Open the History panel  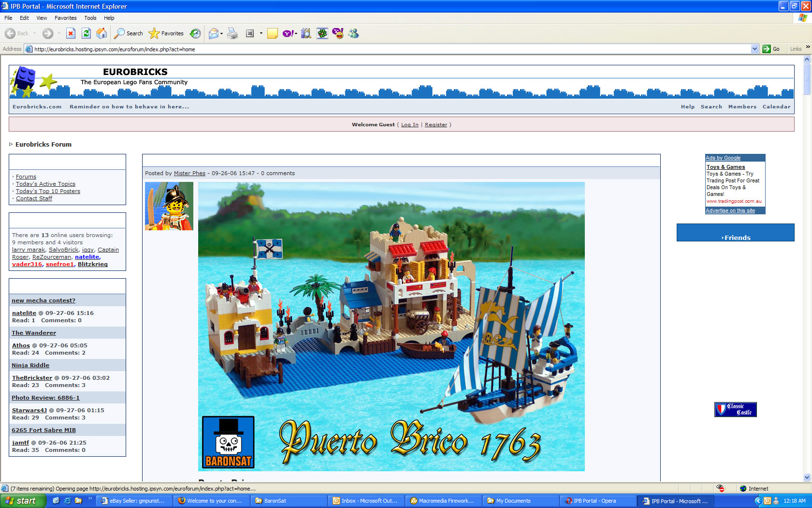[195, 33]
